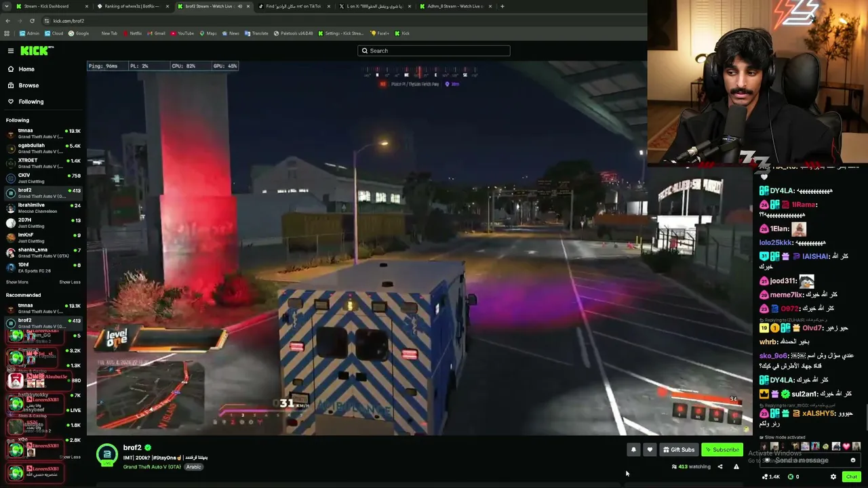The width and height of the screenshot is (868, 488).
Task: Open CKIV channel in Following list
Action: [43, 178]
